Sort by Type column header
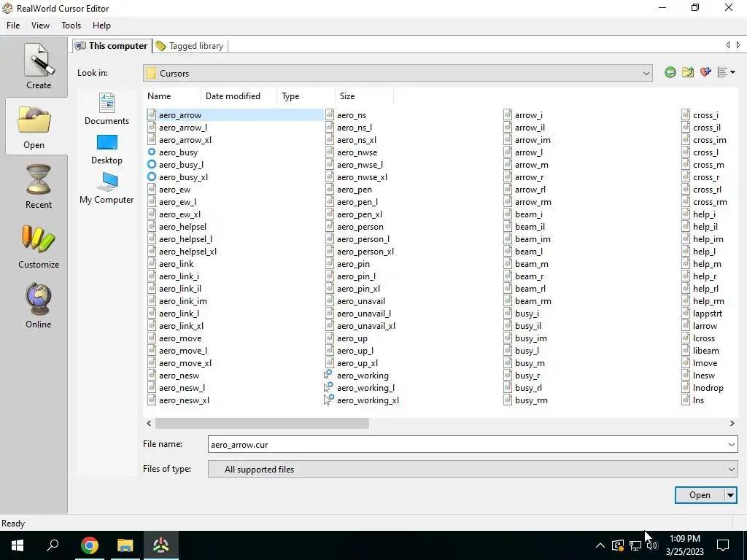This screenshot has height=560, width=747. click(306, 96)
